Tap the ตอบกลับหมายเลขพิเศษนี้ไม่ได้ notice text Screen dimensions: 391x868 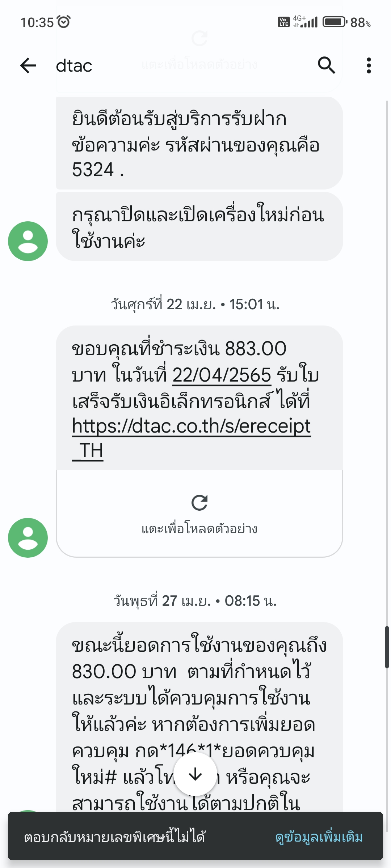point(115,837)
